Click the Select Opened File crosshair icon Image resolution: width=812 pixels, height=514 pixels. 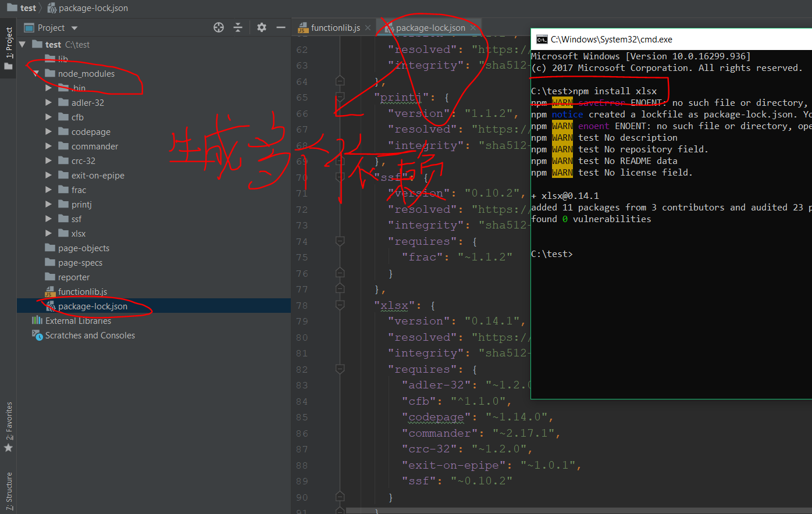tap(218, 27)
